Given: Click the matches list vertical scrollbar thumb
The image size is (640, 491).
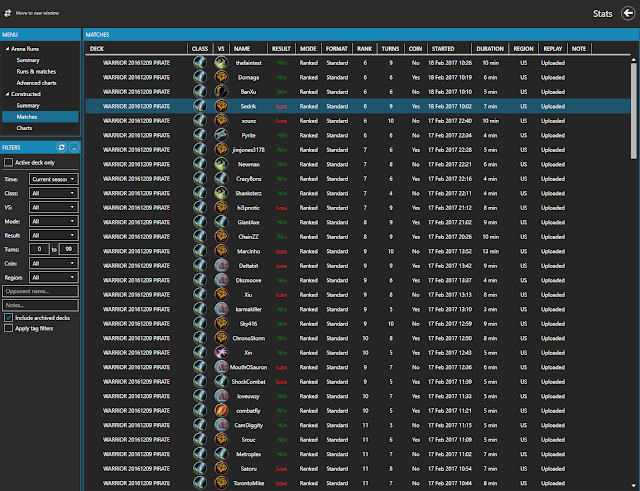Looking at the screenshot, I should [x=633, y=111].
